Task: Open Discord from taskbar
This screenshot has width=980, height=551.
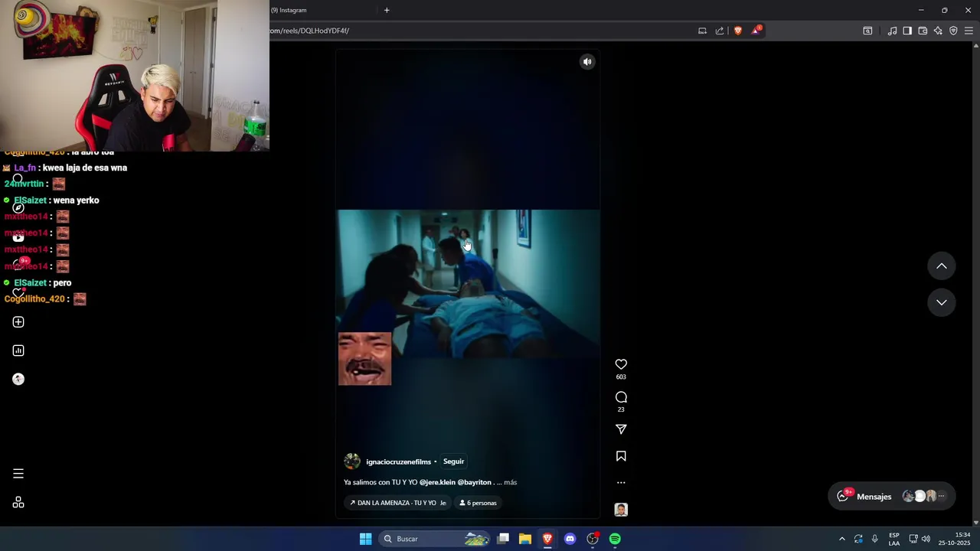Action: tap(570, 539)
